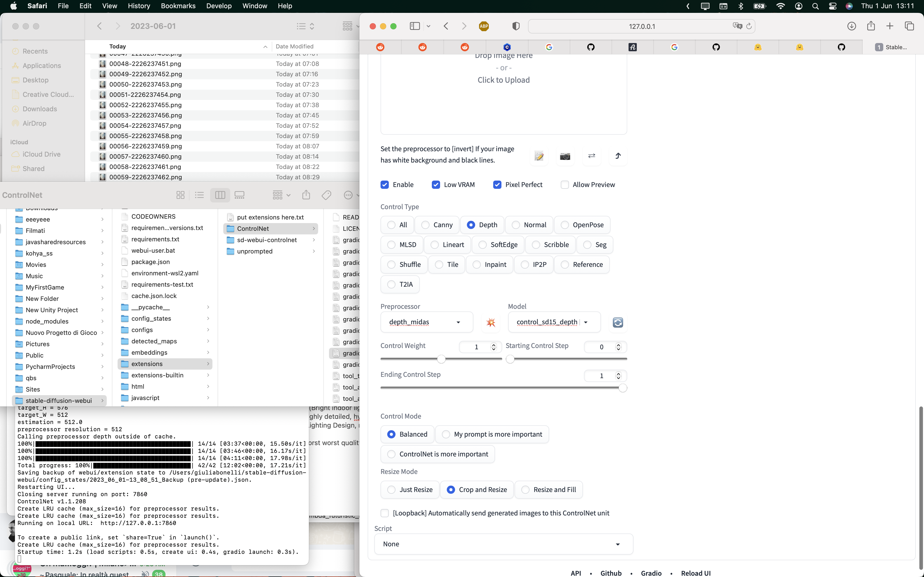This screenshot has width=924, height=577.
Task: Switch Finder to column view
Action: coord(220,195)
